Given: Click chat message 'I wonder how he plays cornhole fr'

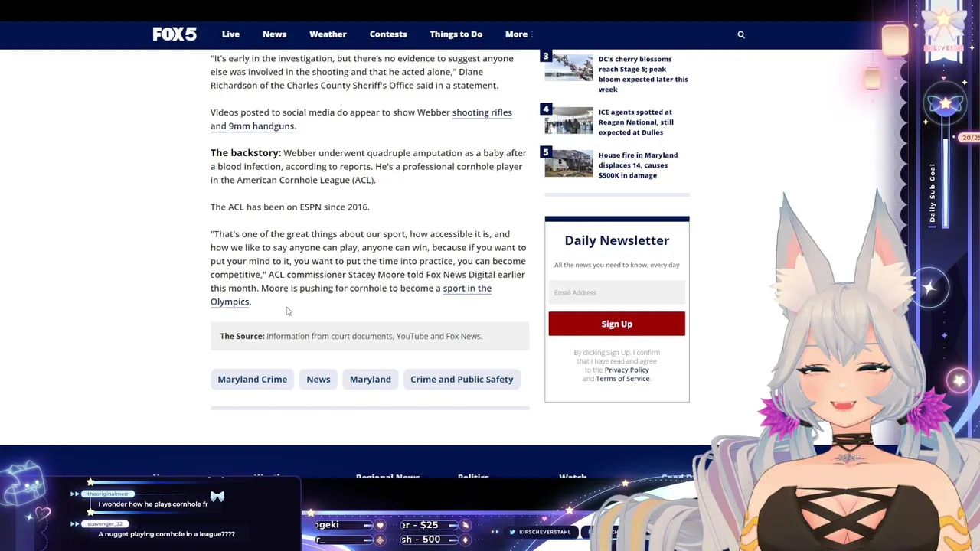Looking at the screenshot, I should 153,504.
